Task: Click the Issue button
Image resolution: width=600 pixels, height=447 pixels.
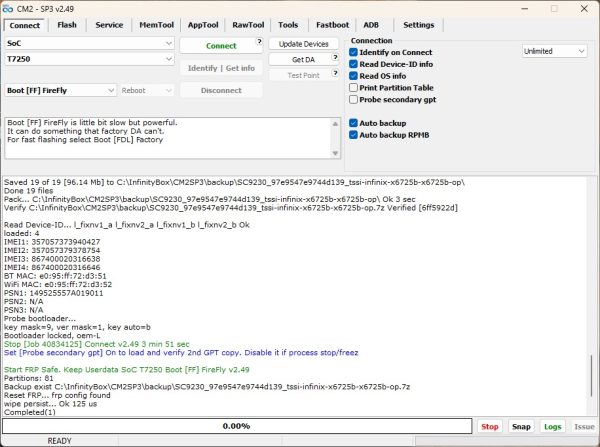Action: point(584,426)
